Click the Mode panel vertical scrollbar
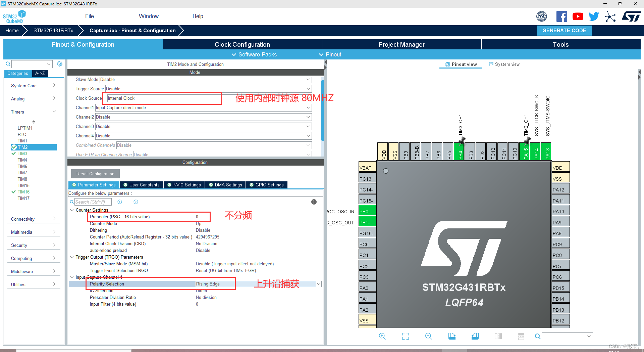This screenshot has width=644, height=352. click(322, 111)
